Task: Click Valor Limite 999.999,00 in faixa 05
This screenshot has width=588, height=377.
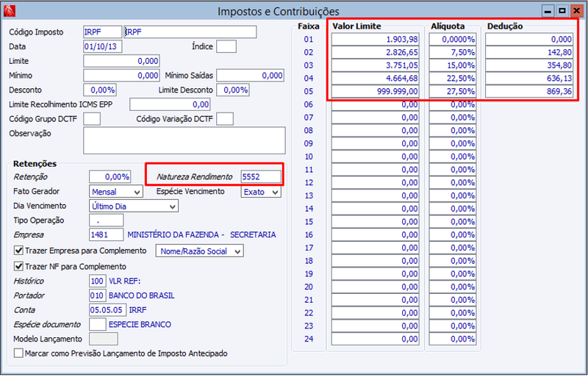Action: point(375,92)
